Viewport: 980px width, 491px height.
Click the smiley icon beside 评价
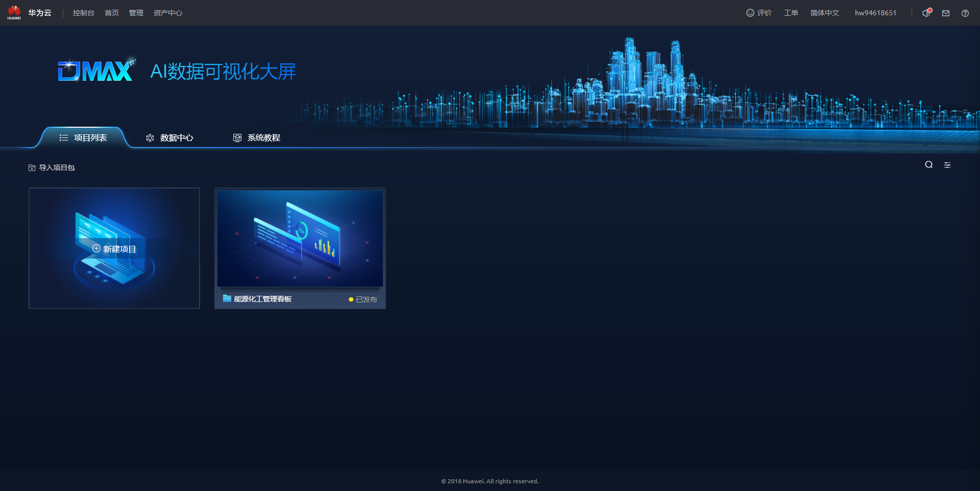click(x=750, y=13)
